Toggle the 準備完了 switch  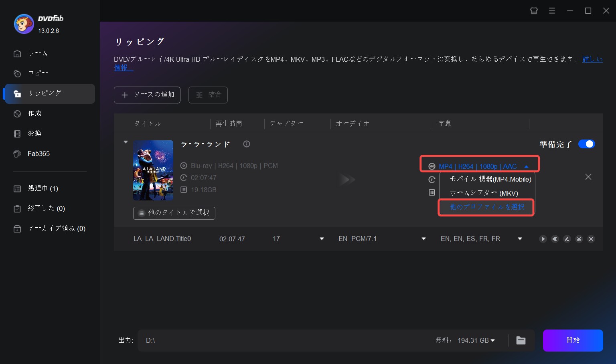point(586,144)
